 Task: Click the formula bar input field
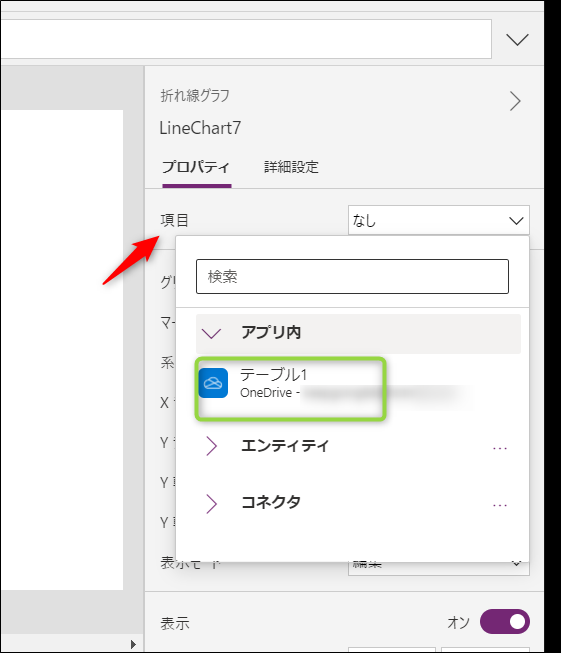click(246, 39)
